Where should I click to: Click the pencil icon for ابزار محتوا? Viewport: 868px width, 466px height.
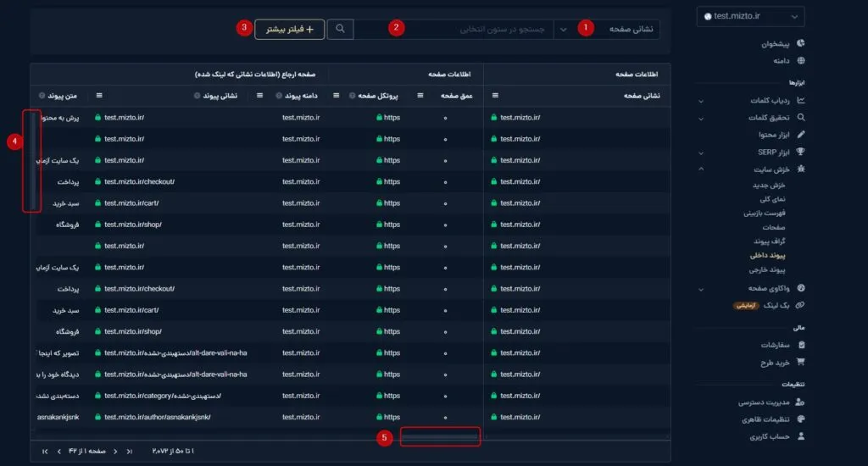coord(800,135)
